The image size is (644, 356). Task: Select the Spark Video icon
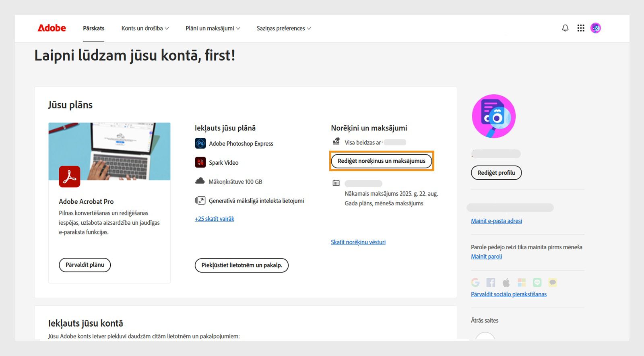coord(200,163)
